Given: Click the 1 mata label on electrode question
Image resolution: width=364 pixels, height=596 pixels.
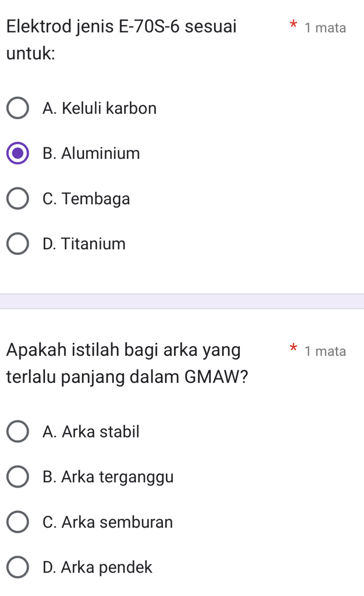Looking at the screenshot, I should (x=325, y=28).
